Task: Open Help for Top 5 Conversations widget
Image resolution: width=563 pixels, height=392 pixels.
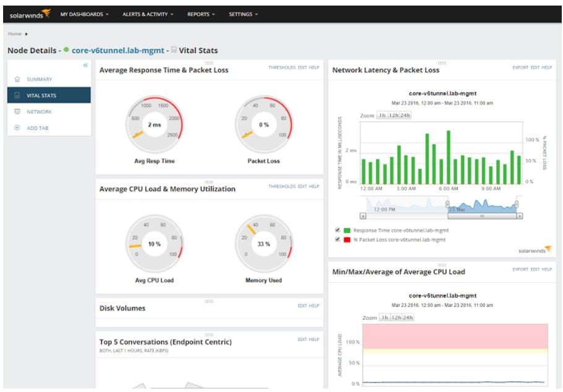Action: 314,339
